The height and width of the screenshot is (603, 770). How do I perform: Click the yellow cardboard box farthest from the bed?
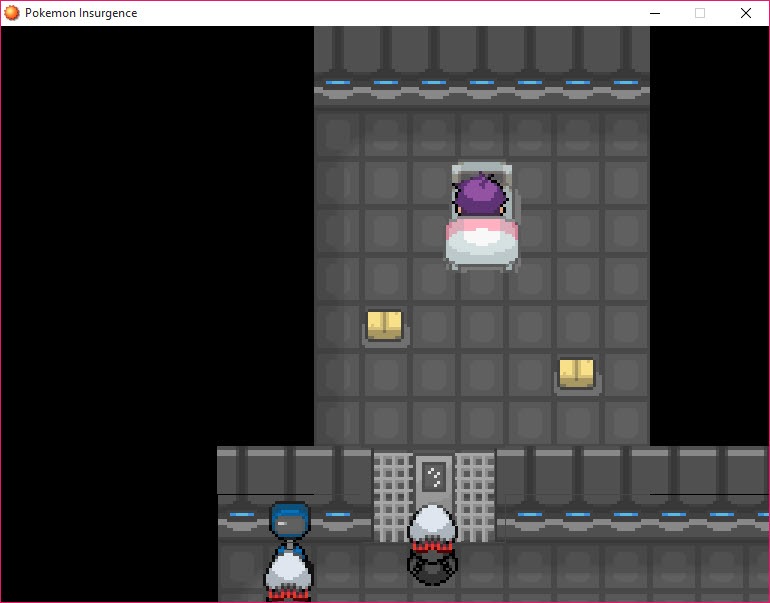coord(577,373)
